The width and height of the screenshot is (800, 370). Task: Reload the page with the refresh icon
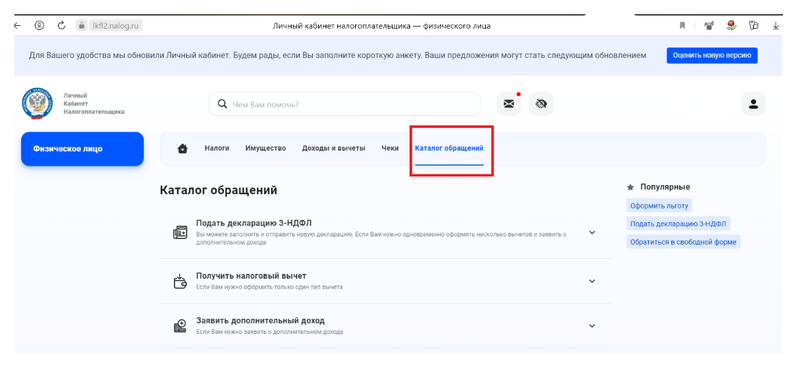pyautogui.click(x=61, y=26)
